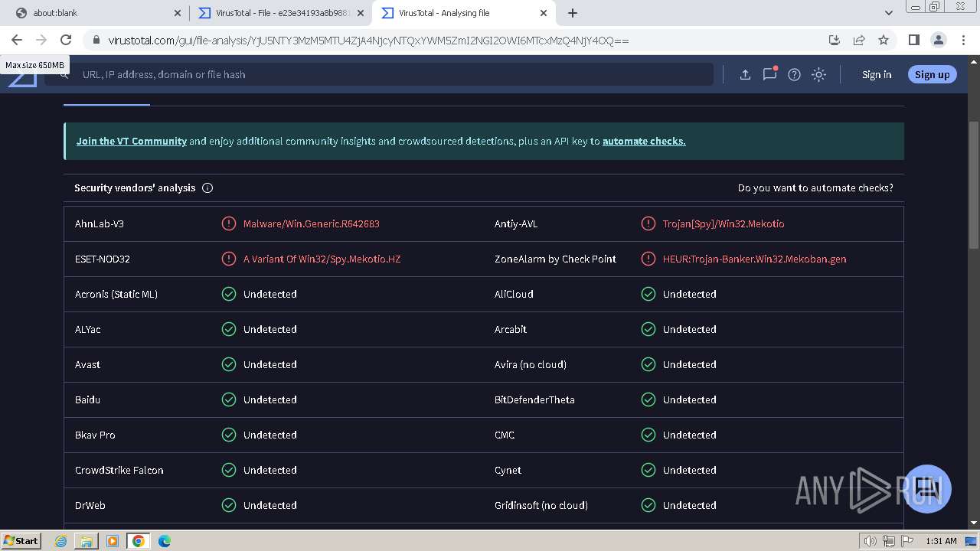Image resolution: width=980 pixels, height=551 pixels.
Task: Open the Chrome three-dot menu
Action: [x=962, y=40]
